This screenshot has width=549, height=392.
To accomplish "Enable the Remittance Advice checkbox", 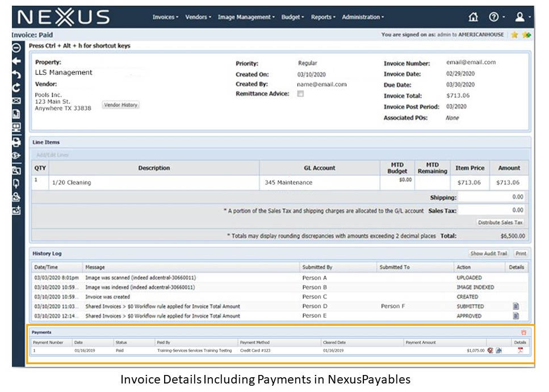I will 300,94.
